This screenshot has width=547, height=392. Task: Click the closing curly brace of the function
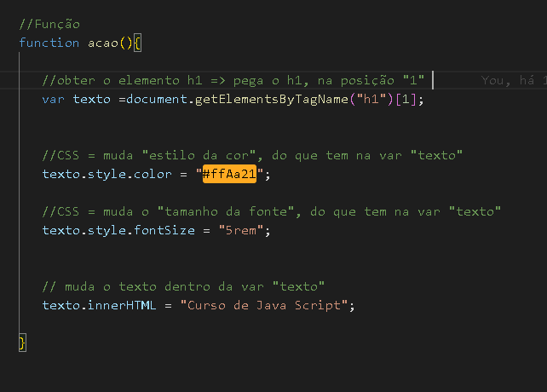point(22,343)
